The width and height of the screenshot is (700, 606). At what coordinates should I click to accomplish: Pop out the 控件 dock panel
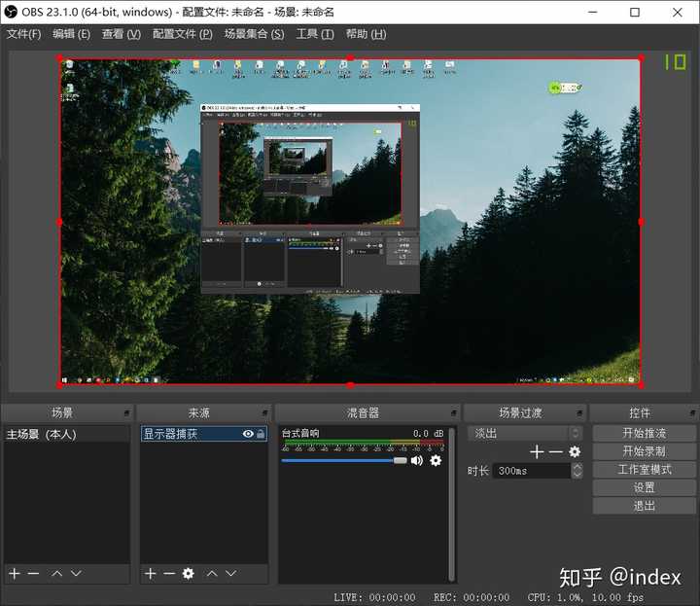[x=692, y=413]
